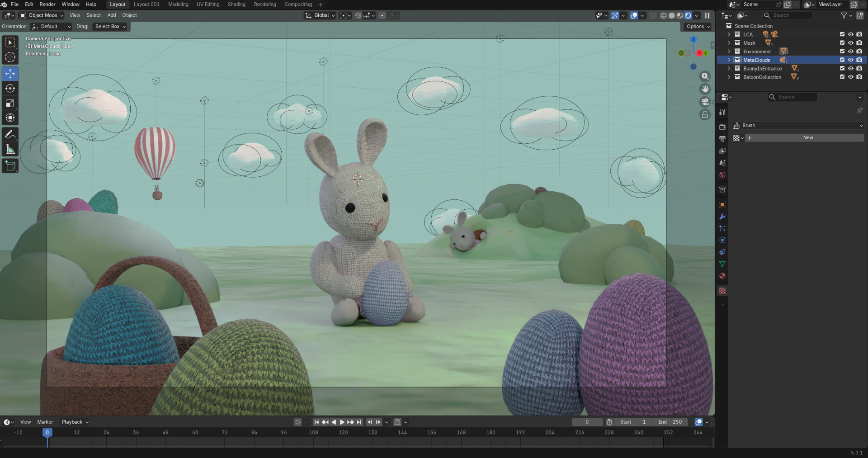Expand the BunnyInEntrance collection

[729, 69]
